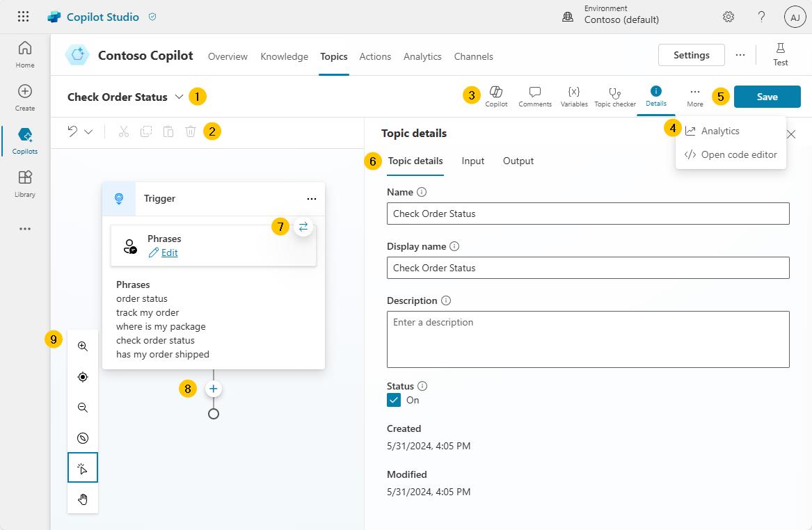
Task: Open the Copilot view from the topic toolbar
Action: click(496, 96)
